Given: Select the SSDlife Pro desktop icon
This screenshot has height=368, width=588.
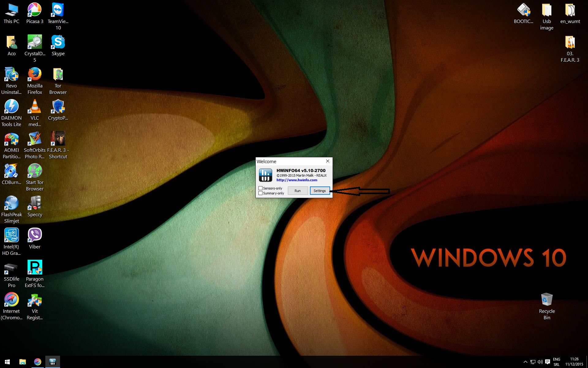Looking at the screenshot, I should (11, 268).
